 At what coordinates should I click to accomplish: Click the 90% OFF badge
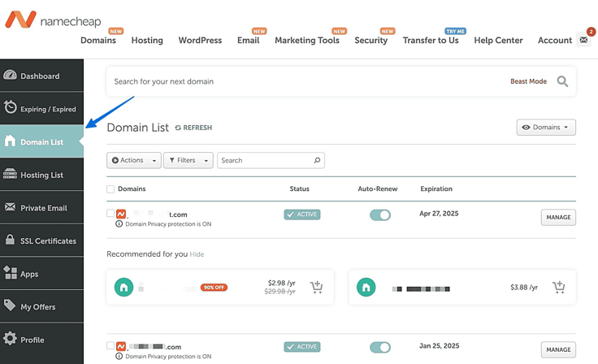[x=214, y=288]
